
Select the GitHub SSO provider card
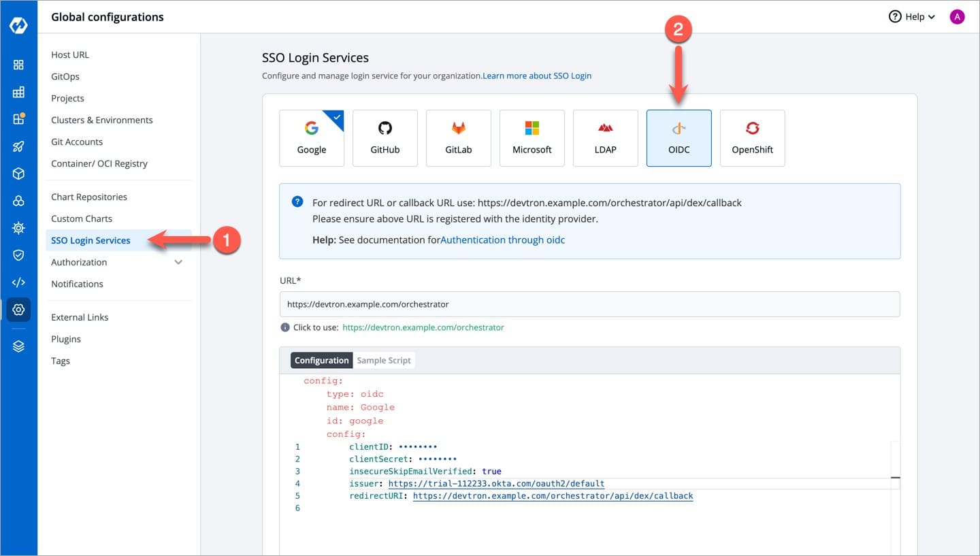[x=385, y=138]
